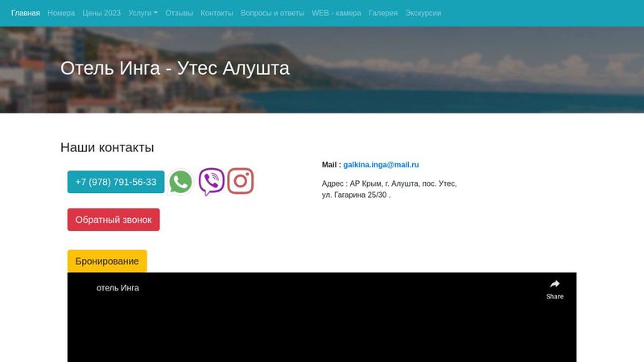The width and height of the screenshot is (644, 362).
Task: Click video title отель Инга
Action: click(x=118, y=288)
